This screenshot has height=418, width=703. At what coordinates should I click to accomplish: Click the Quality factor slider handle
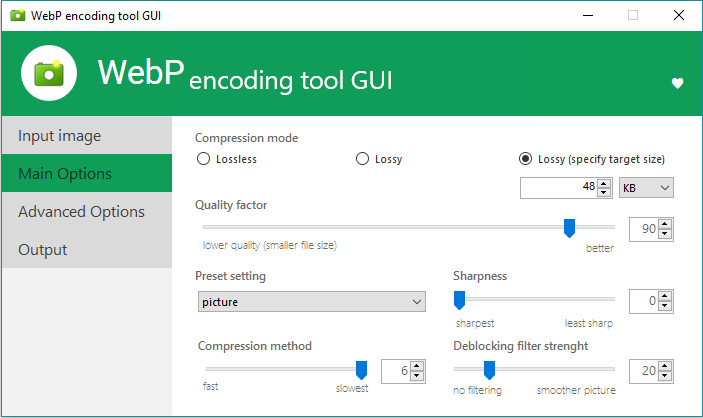[569, 229]
